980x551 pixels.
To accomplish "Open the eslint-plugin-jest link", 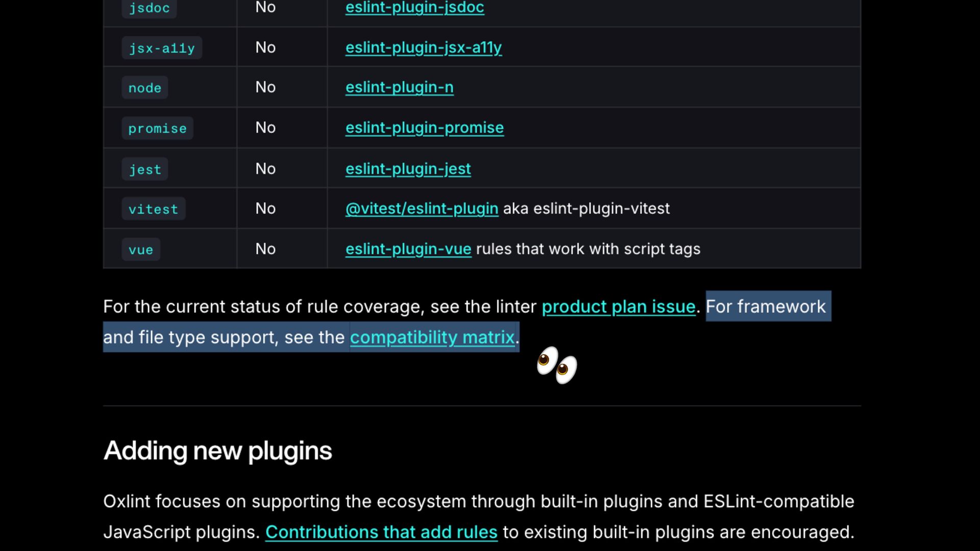I will click(408, 169).
